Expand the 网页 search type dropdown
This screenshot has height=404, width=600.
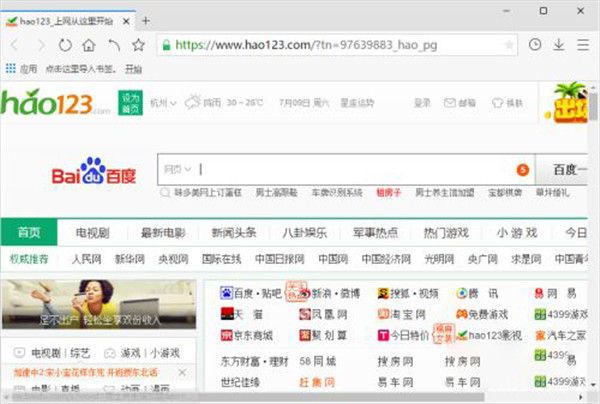click(177, 169)
